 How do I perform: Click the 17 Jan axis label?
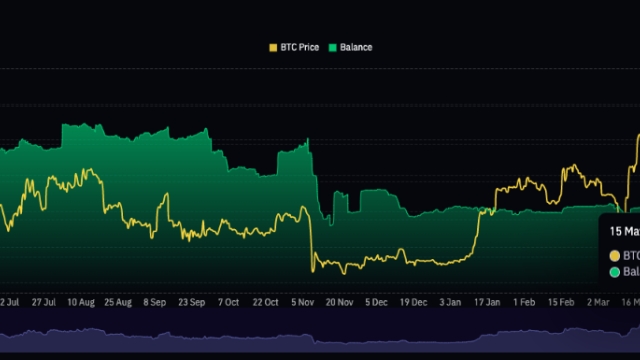pyautogui.click(x=487, y=302)
